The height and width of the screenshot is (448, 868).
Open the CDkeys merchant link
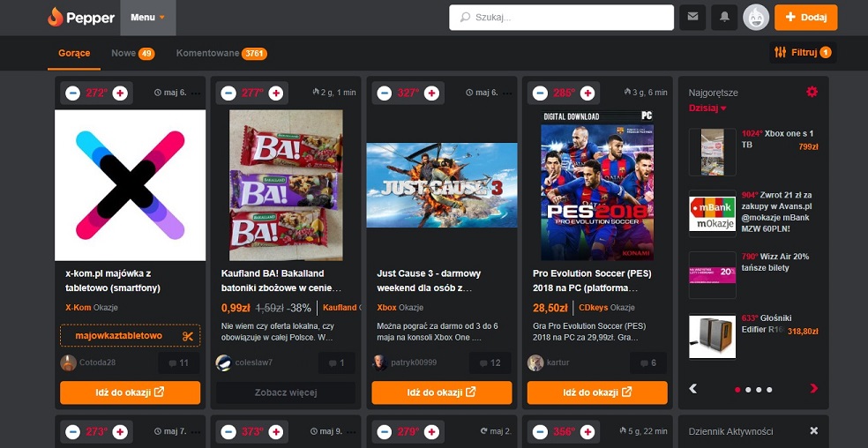pyautogui.click(x=593, y=308)
